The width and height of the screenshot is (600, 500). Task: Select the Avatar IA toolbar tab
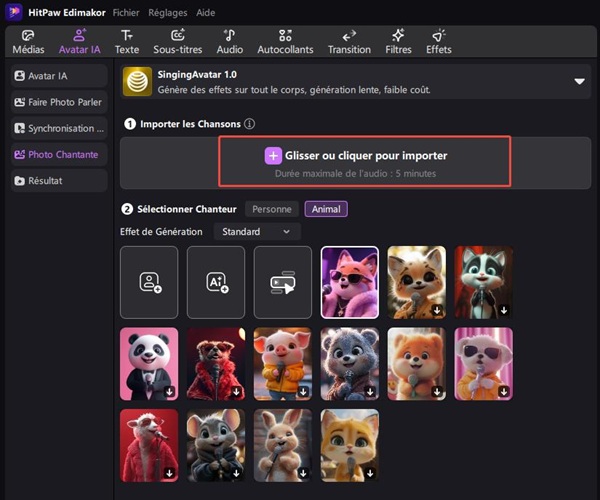pyautogui.click(x=80, y=42)
